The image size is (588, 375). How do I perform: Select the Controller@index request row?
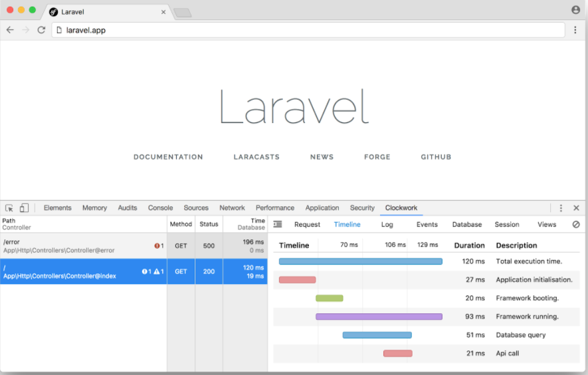pos(134,271)
